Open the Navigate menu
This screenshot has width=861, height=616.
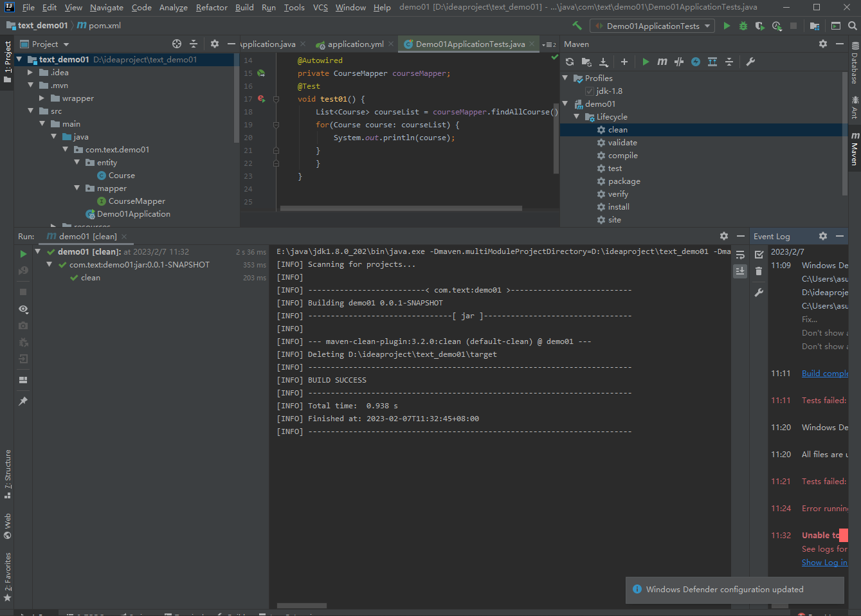106,7
